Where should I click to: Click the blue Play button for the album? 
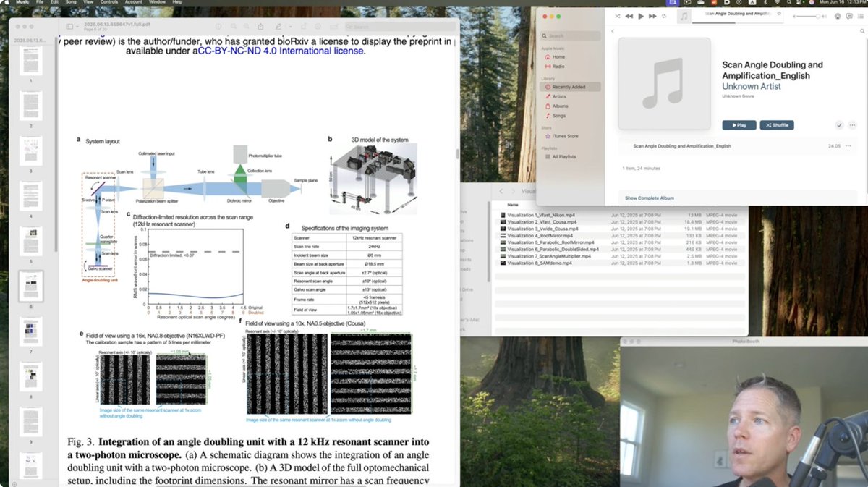[739, 125]
